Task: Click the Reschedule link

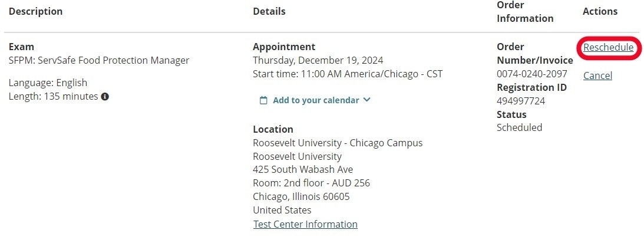Action: click(x=608, y=48)
